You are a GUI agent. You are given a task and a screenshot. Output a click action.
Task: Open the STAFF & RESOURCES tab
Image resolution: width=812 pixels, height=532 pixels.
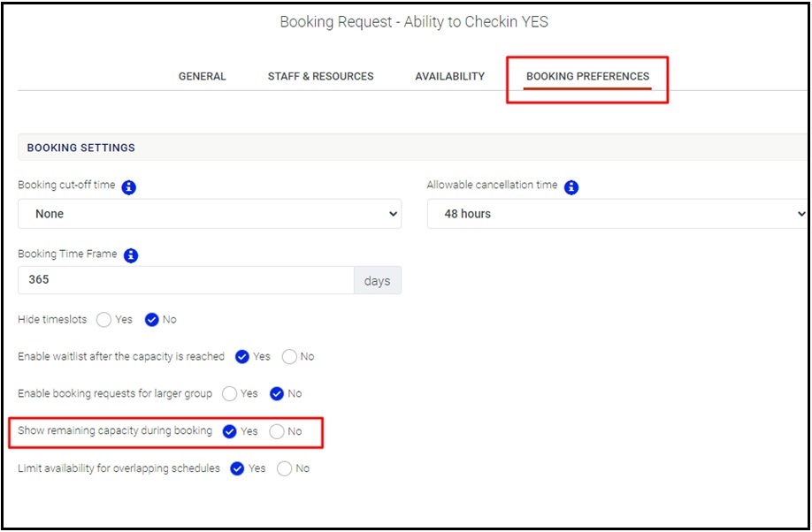pyautogui.click(x=320, y=76)
